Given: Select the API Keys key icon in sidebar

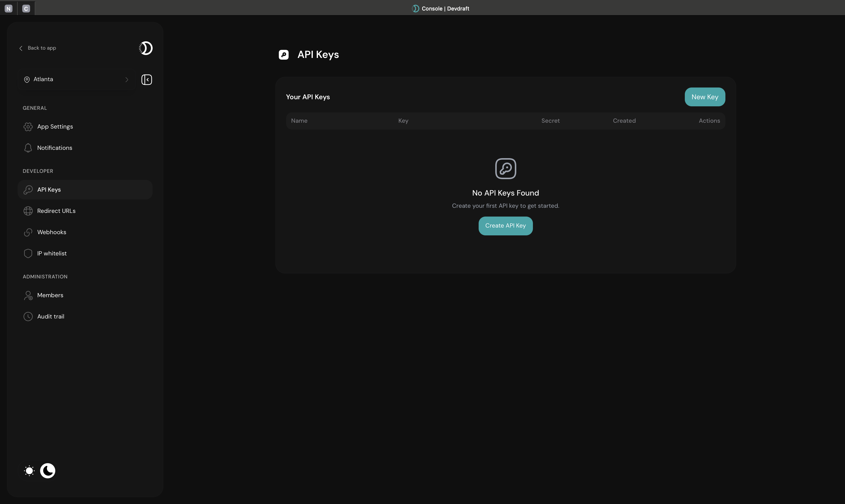Looking at the screenshot, I should 28,189.
